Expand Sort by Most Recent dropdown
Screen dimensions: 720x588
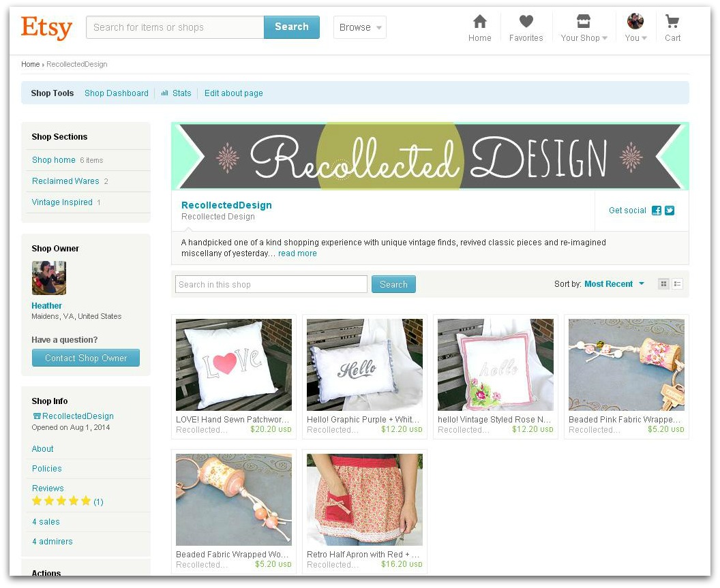[614, 284]
